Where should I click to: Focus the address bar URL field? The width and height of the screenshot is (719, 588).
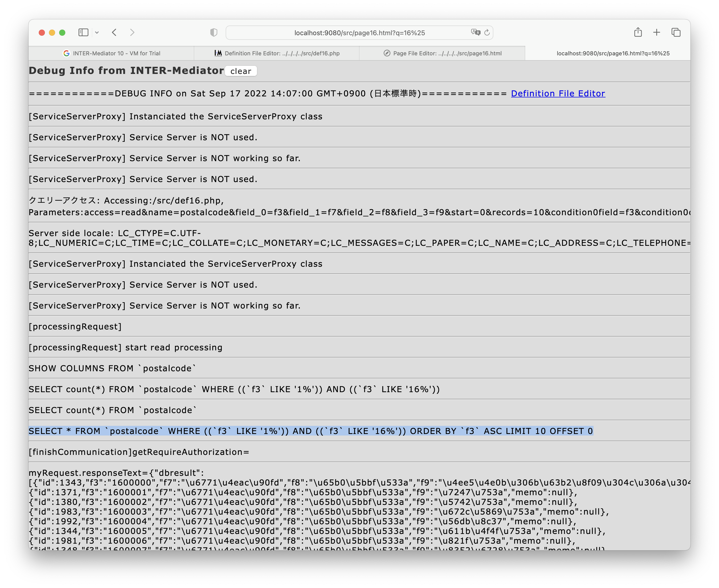tap(359, 33)
